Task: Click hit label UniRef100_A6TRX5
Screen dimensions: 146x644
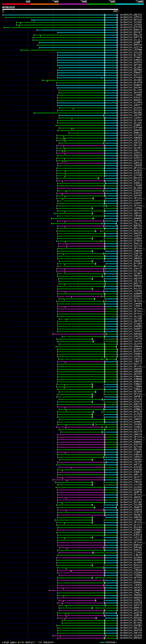Action: pyautogui.click(x=131, y=578)
